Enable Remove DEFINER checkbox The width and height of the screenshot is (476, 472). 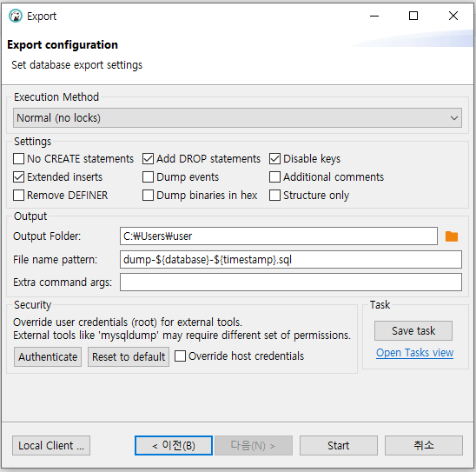18,195
